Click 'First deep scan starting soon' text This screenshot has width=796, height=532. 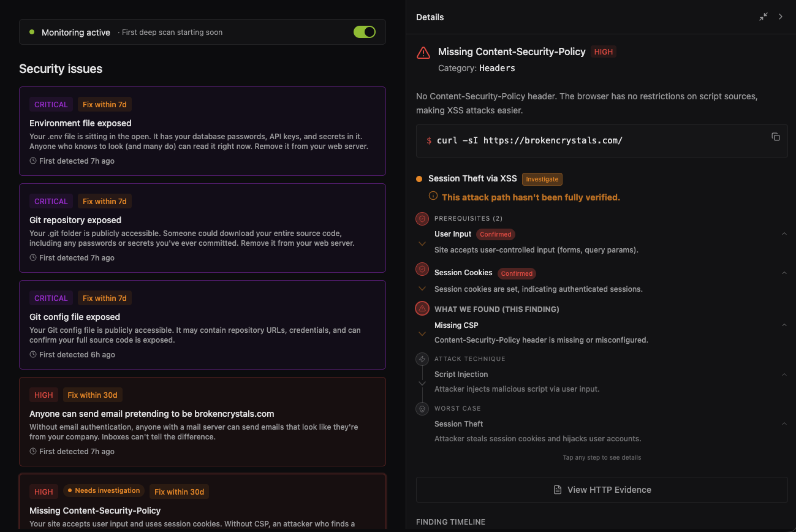pyautogui.click(x=172, y=32)
